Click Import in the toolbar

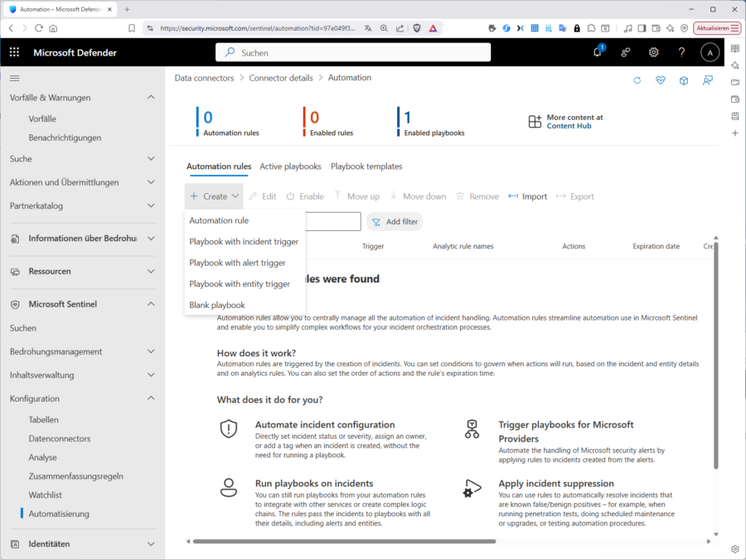coord(528,196)
